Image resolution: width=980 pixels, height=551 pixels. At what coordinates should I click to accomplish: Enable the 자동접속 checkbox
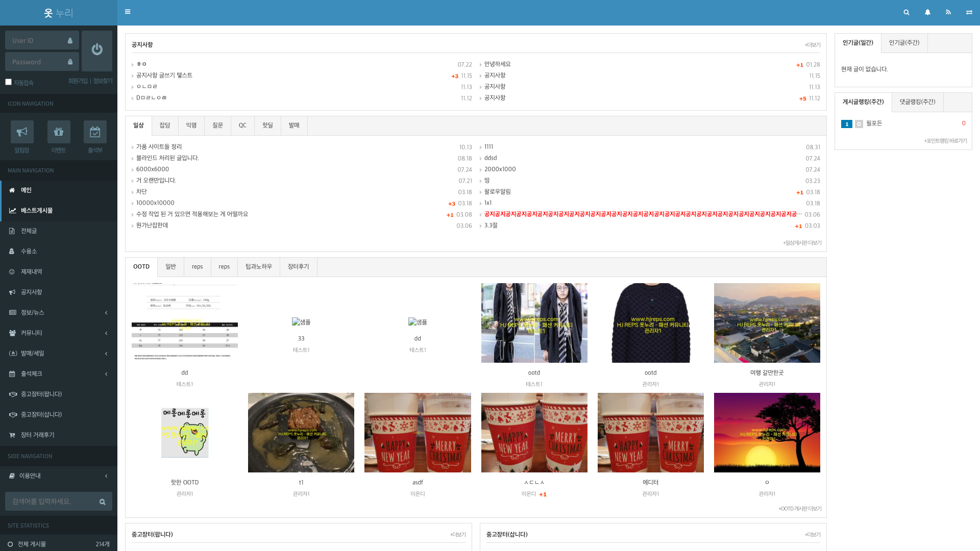8,82
